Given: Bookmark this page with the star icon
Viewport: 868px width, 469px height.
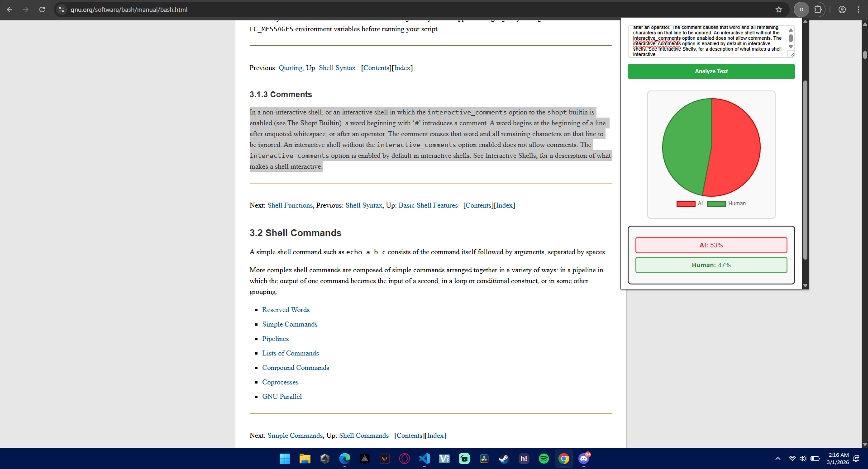Looking at the screenshot, I should [x=779, y=9].
